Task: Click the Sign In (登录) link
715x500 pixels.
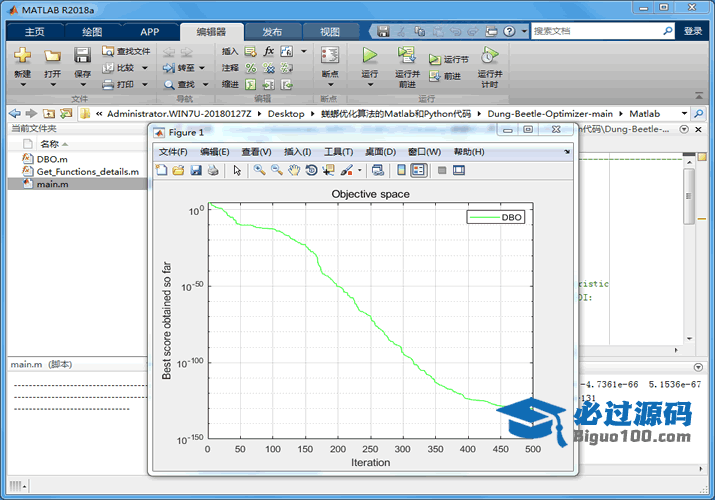Action: pos(693,31)
